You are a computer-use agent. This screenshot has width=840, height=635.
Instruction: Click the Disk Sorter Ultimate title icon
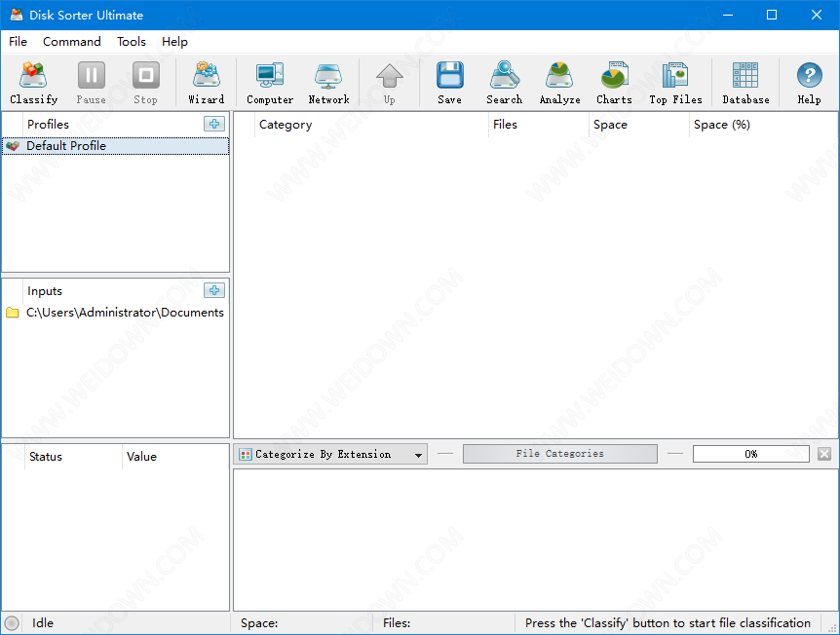17,15
